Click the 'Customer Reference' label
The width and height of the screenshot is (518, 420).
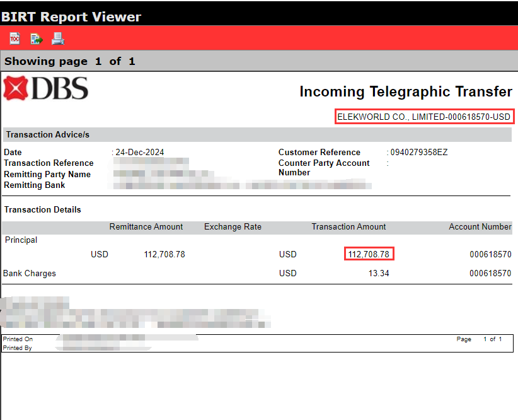click(319, 152)
